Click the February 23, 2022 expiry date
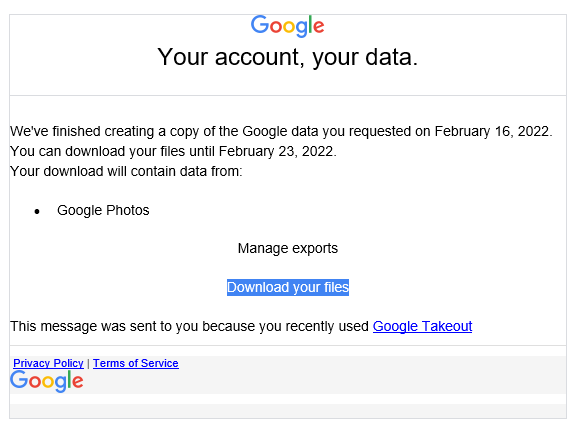The height and width of the screenshot is (431, 575). (276, 151)
